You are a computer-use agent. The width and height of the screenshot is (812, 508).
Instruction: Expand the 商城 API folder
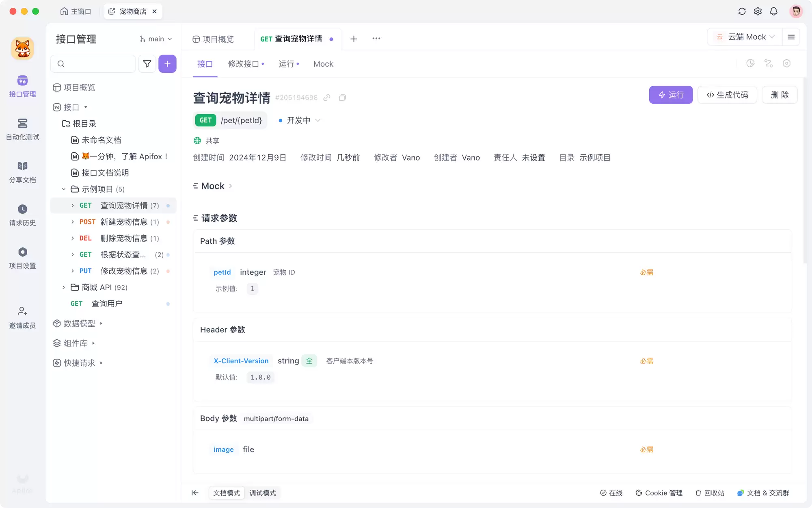coord(64,288)
